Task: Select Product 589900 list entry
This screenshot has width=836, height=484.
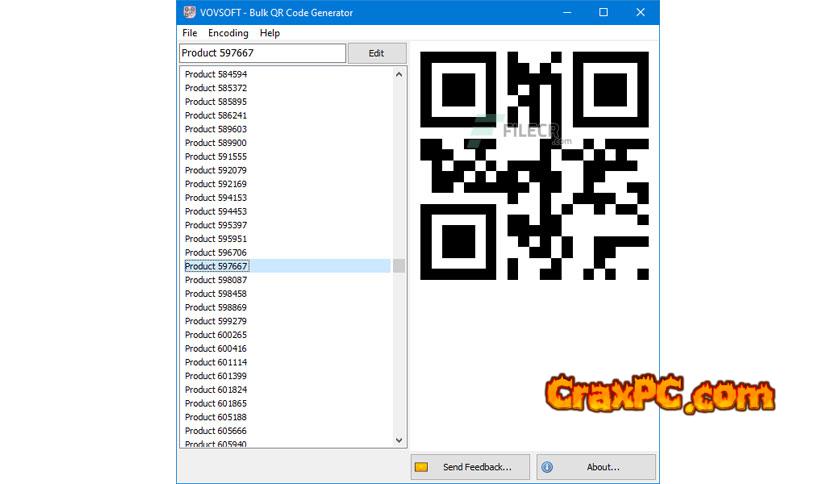Action: (216, 143)
